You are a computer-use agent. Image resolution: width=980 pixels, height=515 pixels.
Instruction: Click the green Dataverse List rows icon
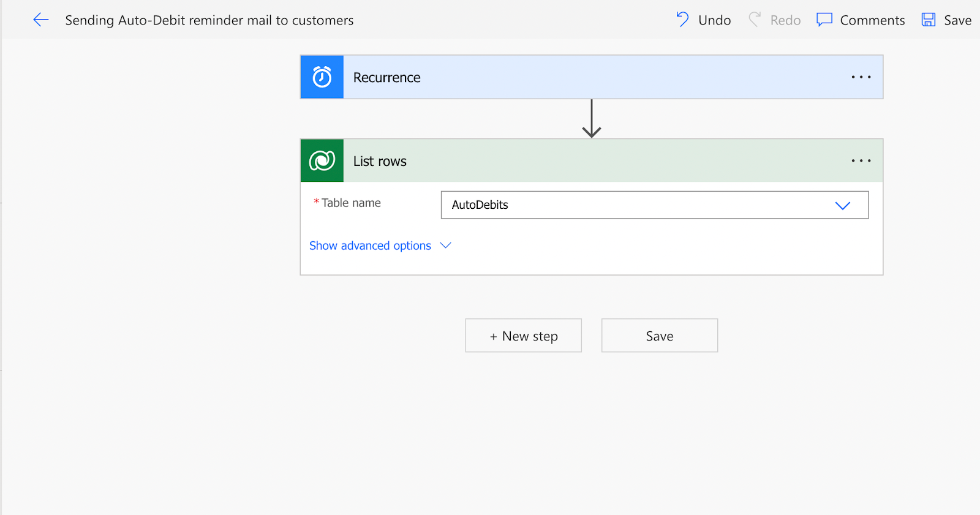322,161
